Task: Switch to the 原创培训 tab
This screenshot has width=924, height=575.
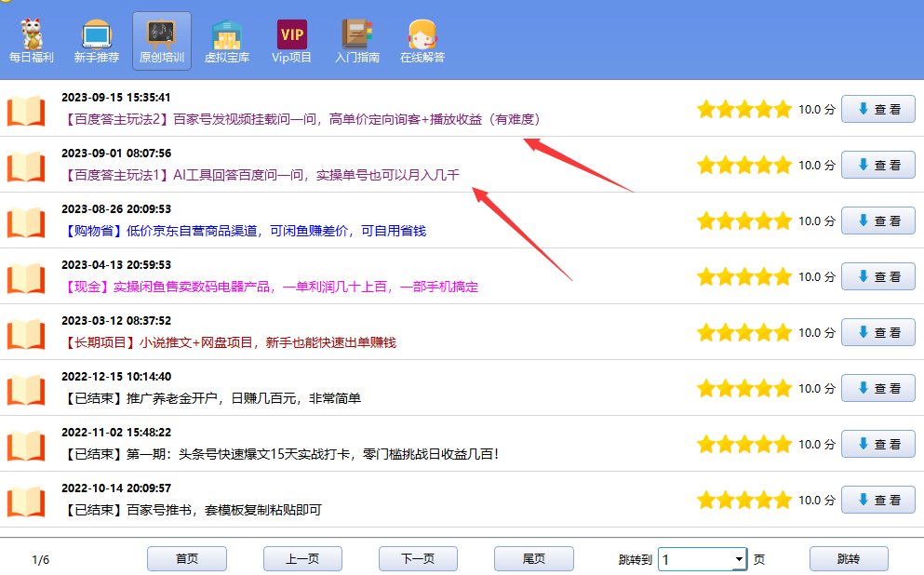Action: pos(161,41)
